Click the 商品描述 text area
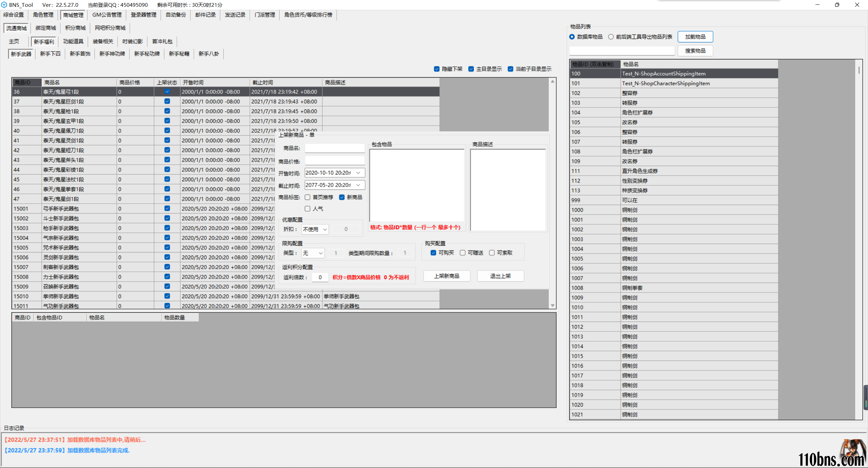Viewport: 868px width, 468px height. [508, 190]
